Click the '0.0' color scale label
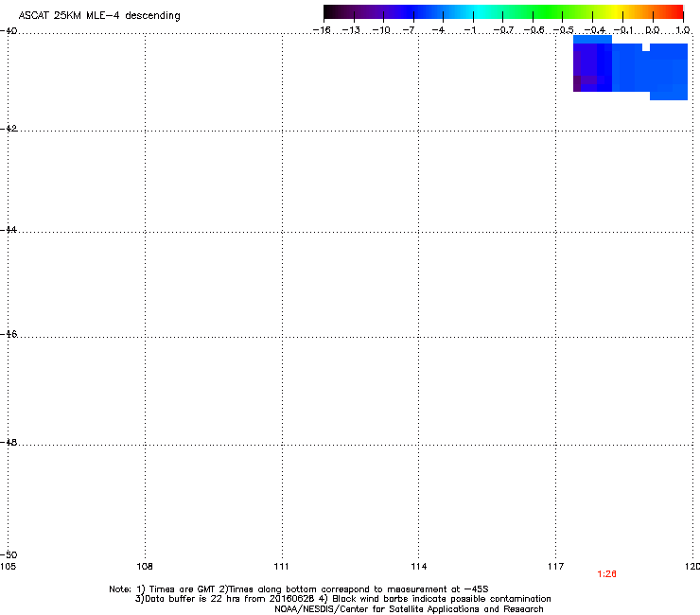Screen dimensions: 700x615 point(653,30)
